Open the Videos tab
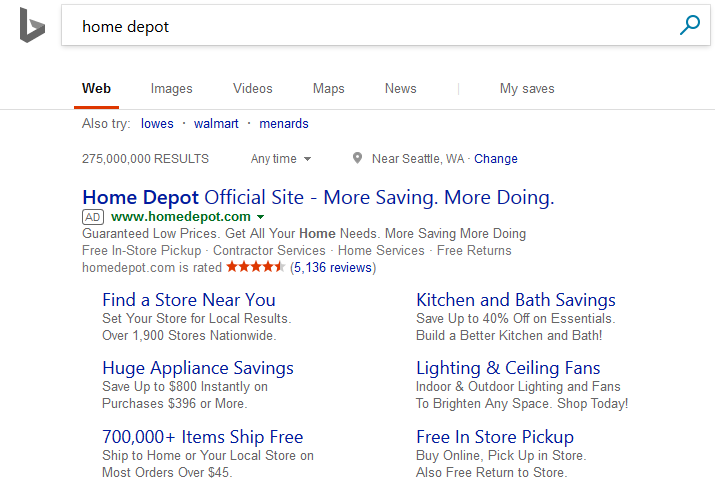The width and height of the screenshot is (715, 496). click(x=252, y=89)
